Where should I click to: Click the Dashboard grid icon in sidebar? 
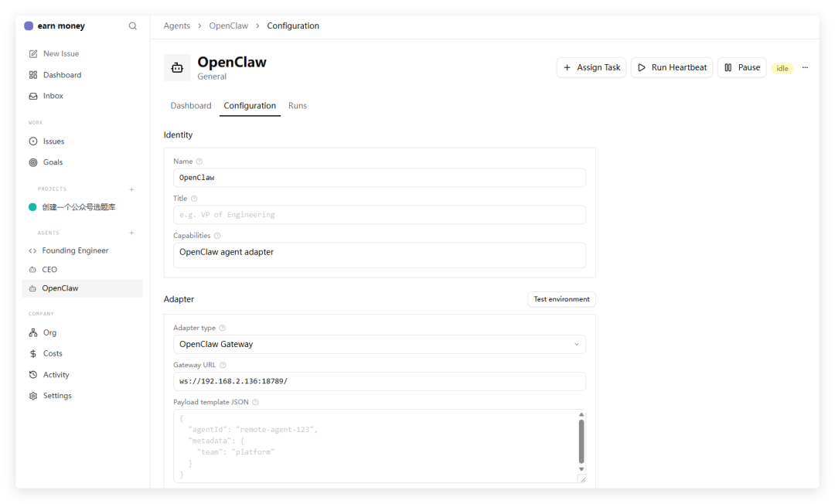(33, 75)
